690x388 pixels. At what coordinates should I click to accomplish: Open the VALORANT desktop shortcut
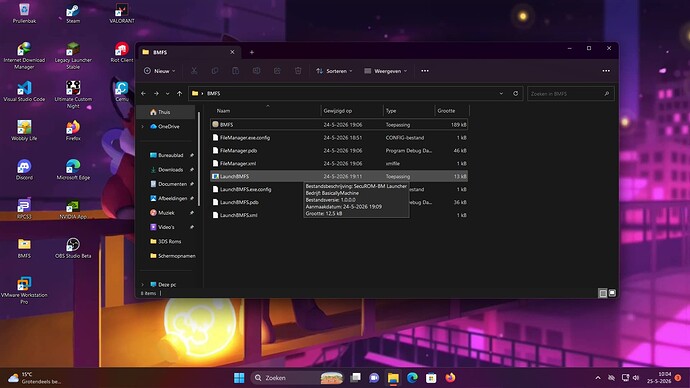[x=122, y=13]
